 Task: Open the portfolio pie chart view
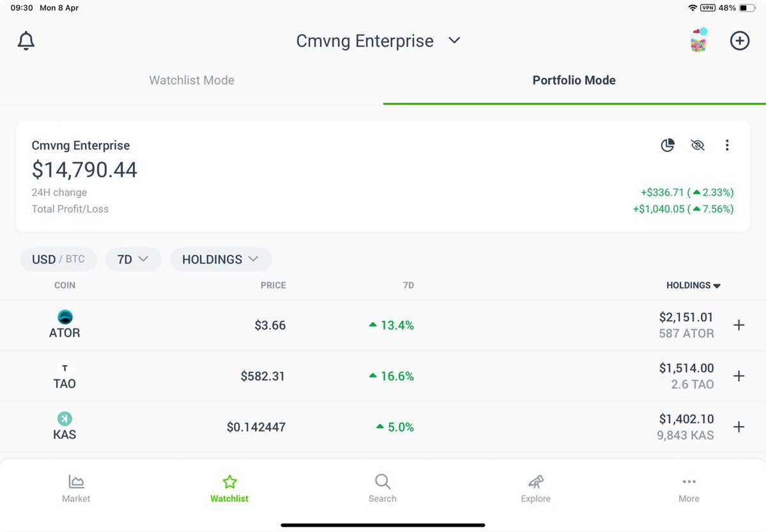click(x=668, y=146)
